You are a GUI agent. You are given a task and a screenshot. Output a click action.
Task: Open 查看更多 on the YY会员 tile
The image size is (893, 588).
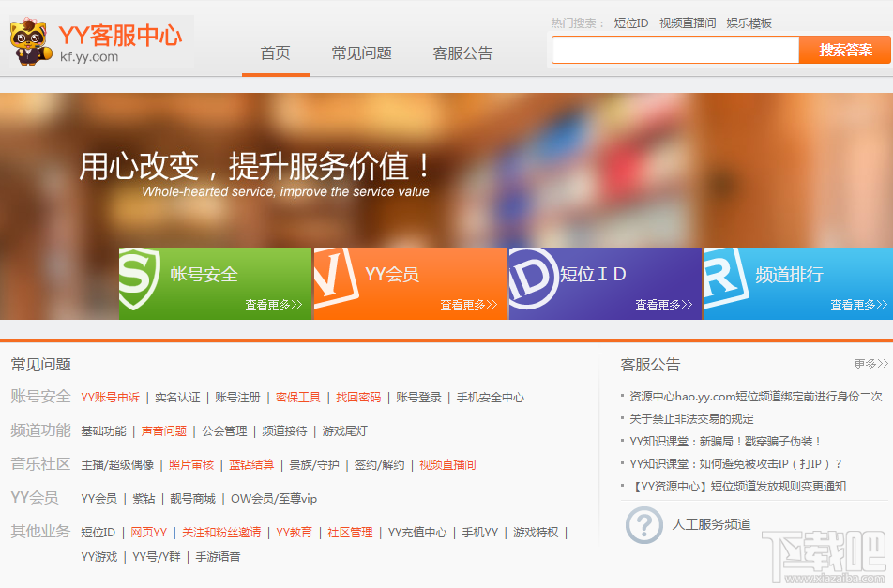pos(469,305)
